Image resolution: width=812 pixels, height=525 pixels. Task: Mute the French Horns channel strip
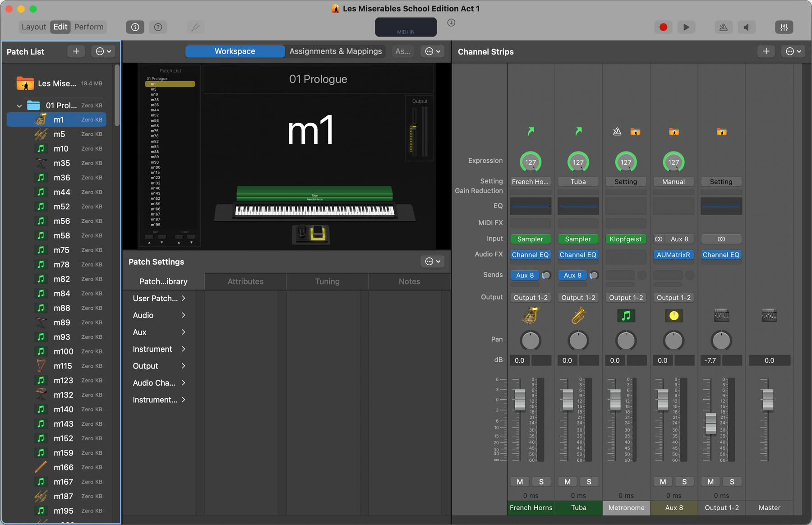tap(520, 482)
